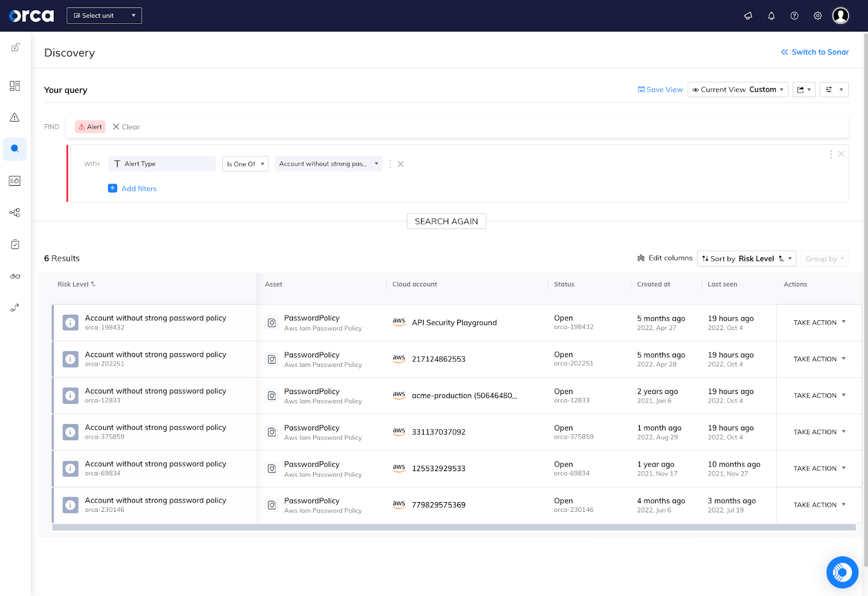Screen dimensions: 868x596
Task: Open the chat bubble in the bottom right
Action: tap(841, 572)
